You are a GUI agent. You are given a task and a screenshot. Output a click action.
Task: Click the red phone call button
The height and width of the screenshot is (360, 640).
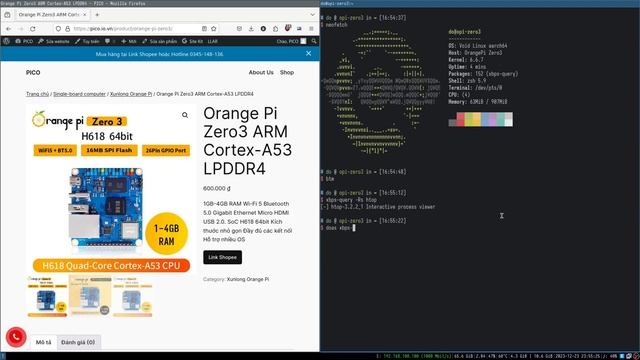[16, 337]
